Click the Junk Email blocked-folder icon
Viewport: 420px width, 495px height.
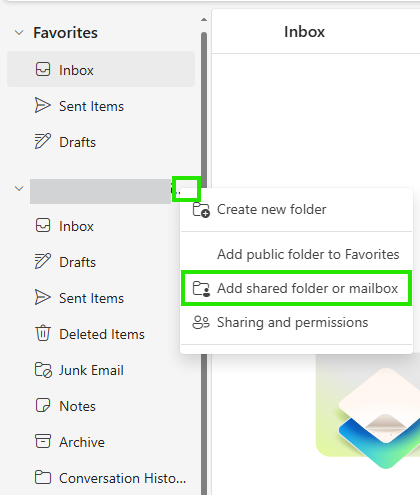pyautogui.click(x=43, y=370)
